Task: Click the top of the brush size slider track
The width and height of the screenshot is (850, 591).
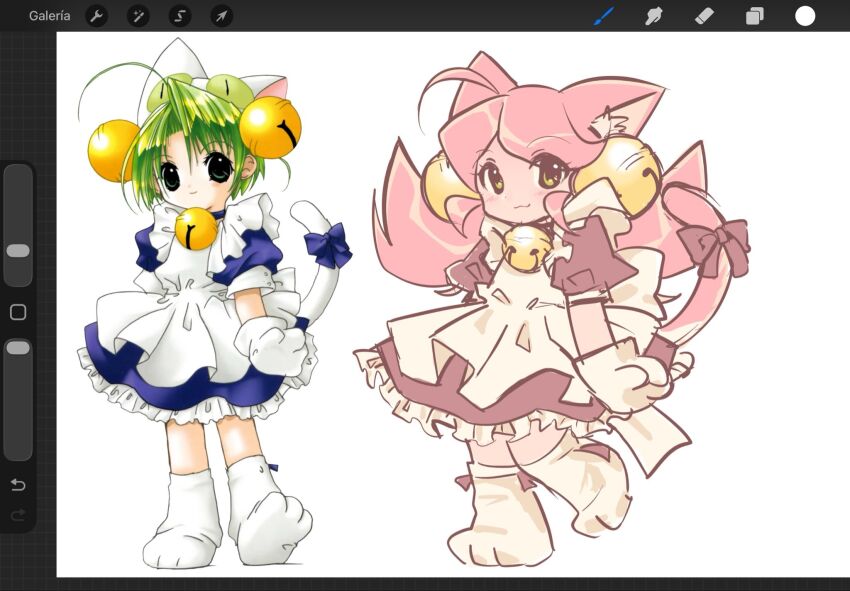Action: point(18,174)
